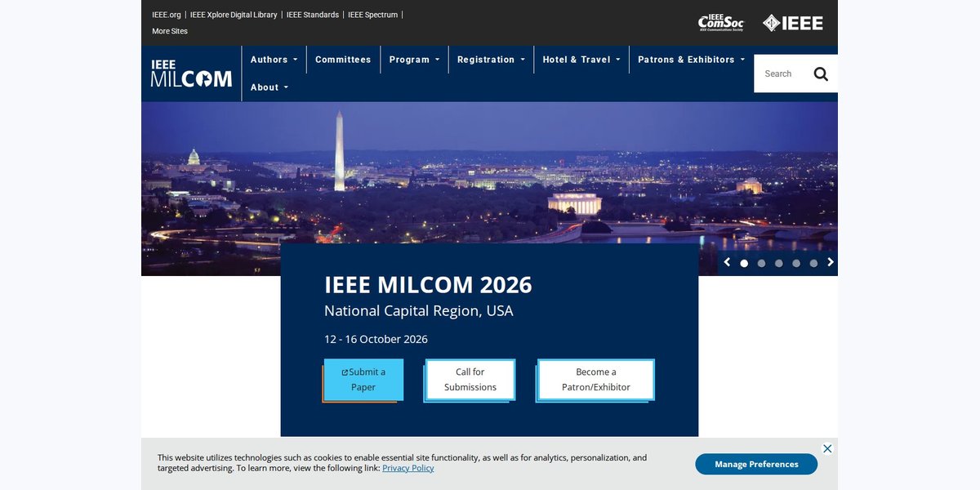Open the Committees menu item
Image resolution: width=980 pixels, height=490 pixels.
pos(343,60)
